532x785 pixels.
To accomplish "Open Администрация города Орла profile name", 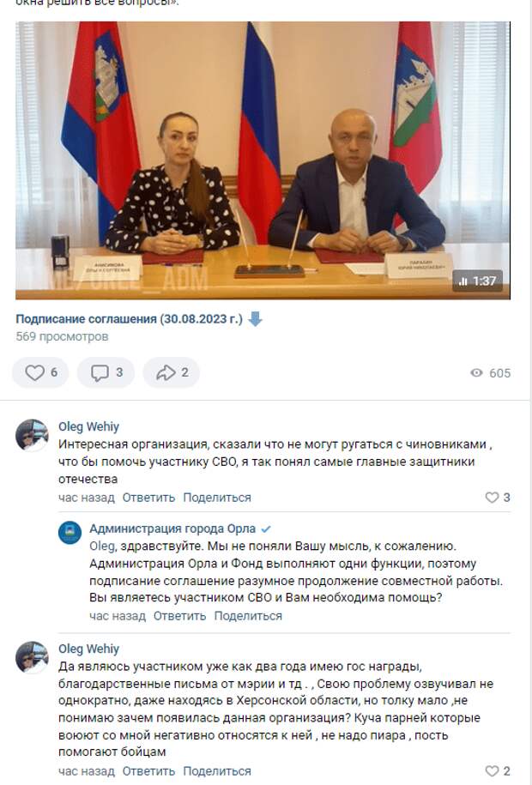I will pyautogui.click(x=172, y=528).
